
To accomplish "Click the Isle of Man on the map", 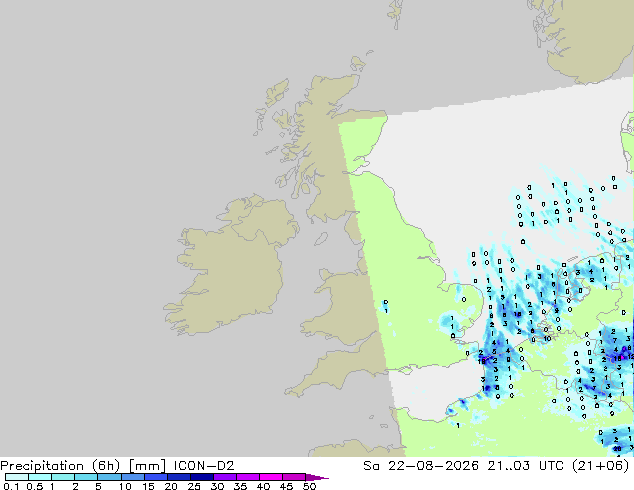I will [x=321, y=239].
